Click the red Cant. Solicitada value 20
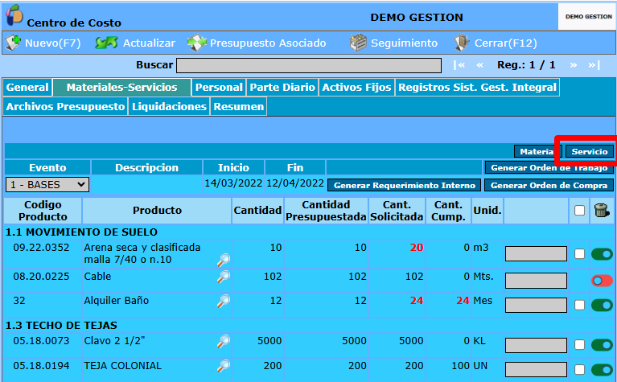 coord(416,247)
